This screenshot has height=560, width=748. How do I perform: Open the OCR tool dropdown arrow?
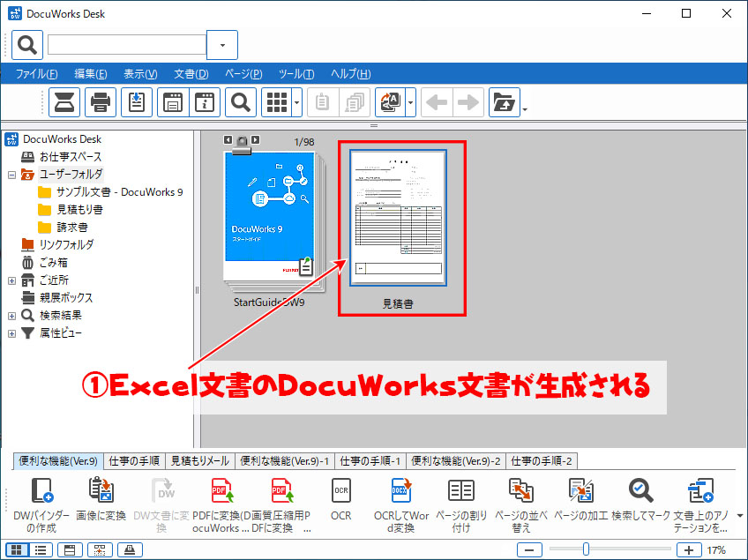click(410, 102)
